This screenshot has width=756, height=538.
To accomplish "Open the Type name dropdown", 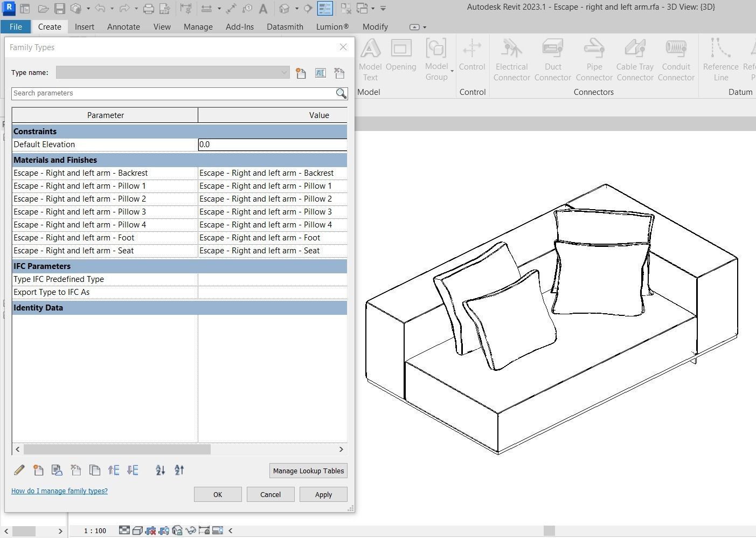I will (x=284, y=73).
